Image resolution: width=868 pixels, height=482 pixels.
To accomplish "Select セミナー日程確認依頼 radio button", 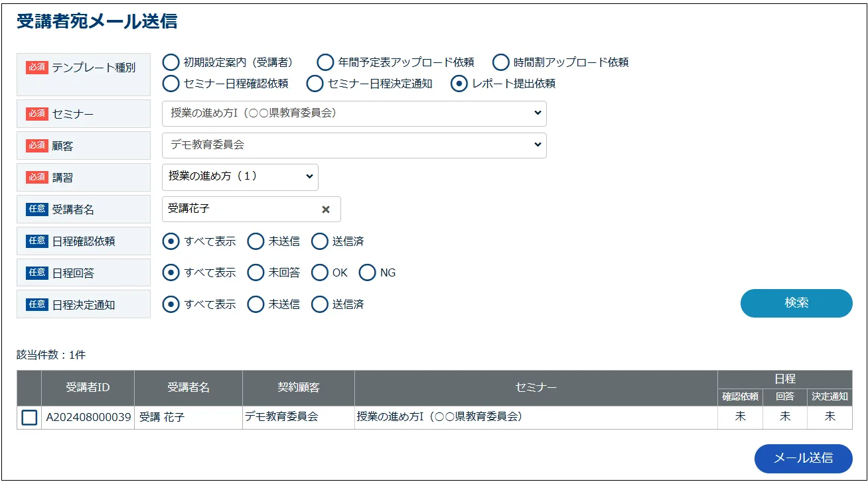I will click(171, 84).
